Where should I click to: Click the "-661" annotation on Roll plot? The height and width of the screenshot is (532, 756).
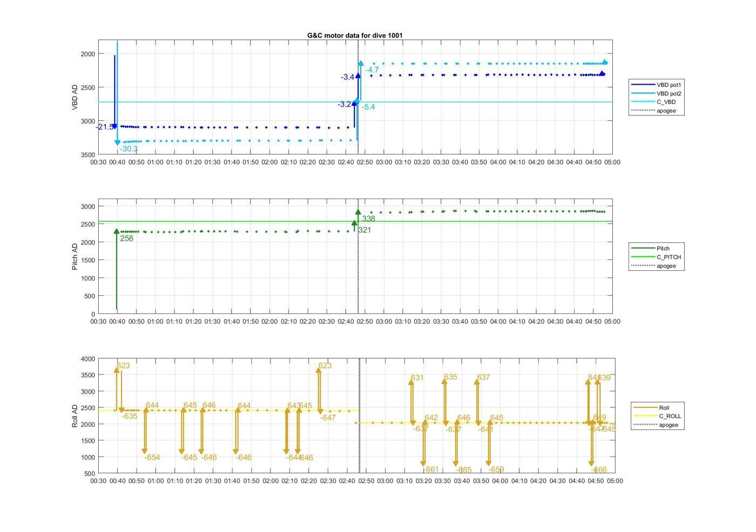coord(431,469)
